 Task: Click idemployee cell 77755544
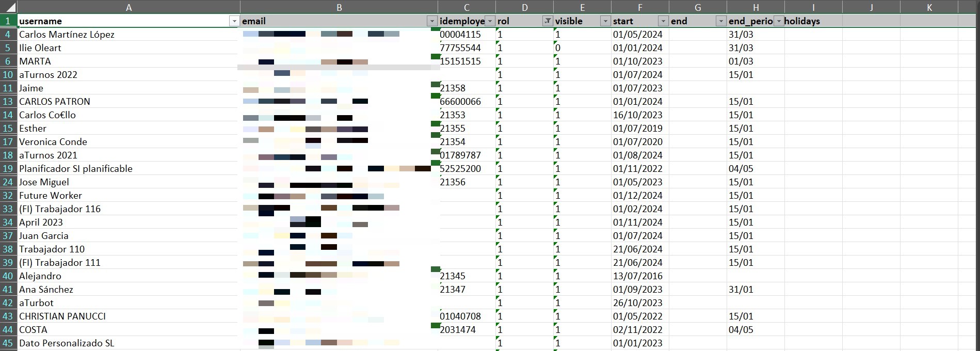pos(466,48)
